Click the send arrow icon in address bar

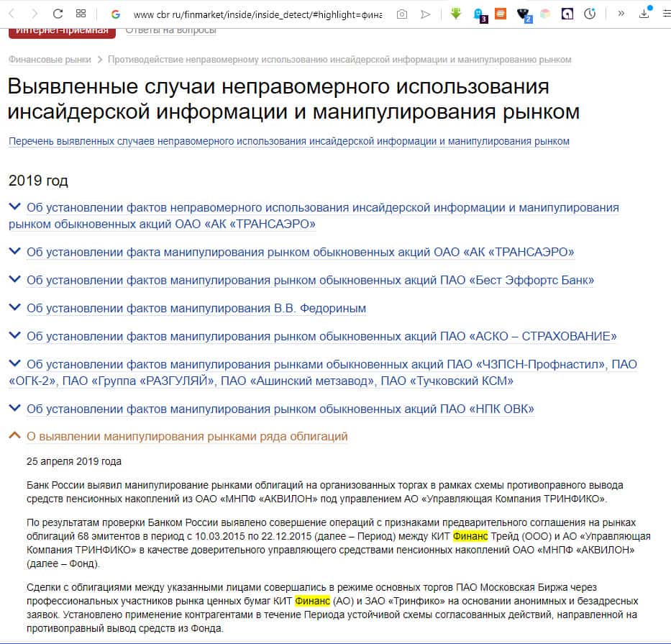pyautogui.click(x=425, y=14)
